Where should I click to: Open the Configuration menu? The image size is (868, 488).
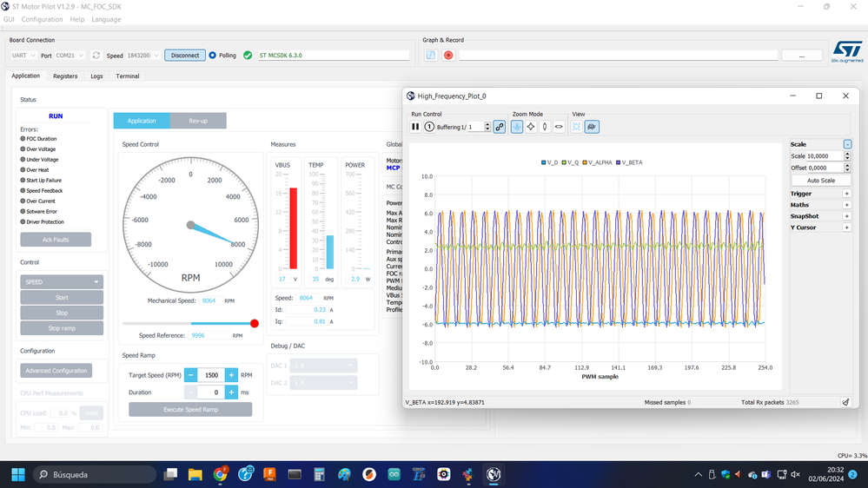coord(42,19)
